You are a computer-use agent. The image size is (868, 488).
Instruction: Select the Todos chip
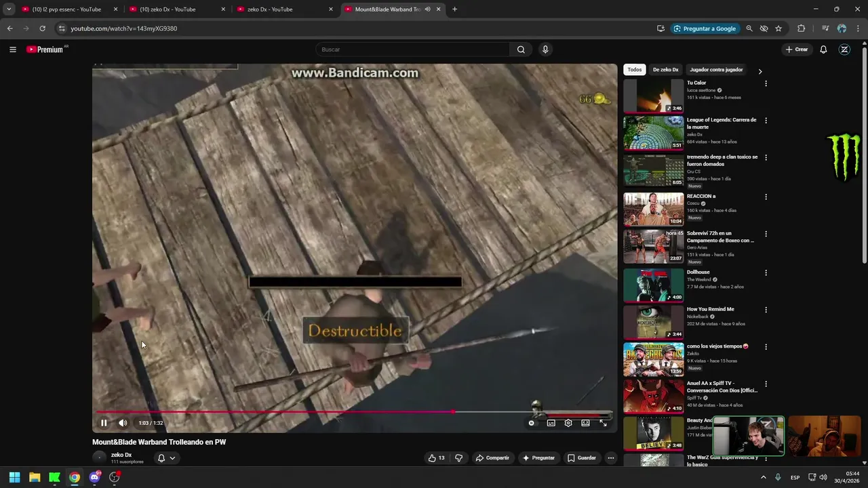click(x=634, y=70)
